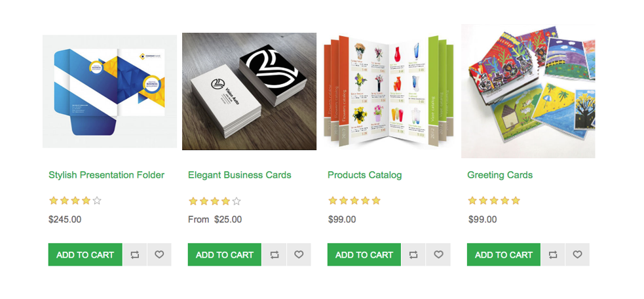Image resolution: width=644 pixels, height=299 pixels.
Task: Click the business cards product image
Action: 250,91
